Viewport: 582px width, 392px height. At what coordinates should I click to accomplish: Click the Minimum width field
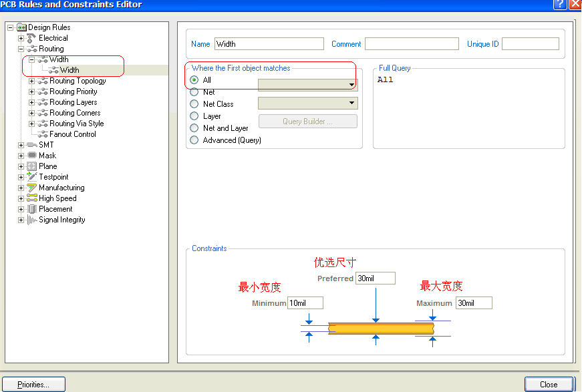pyautogui.click(x=305, y=303)
